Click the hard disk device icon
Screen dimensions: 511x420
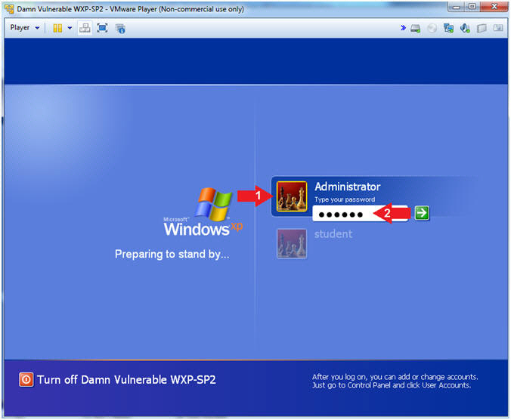[415, 28]
